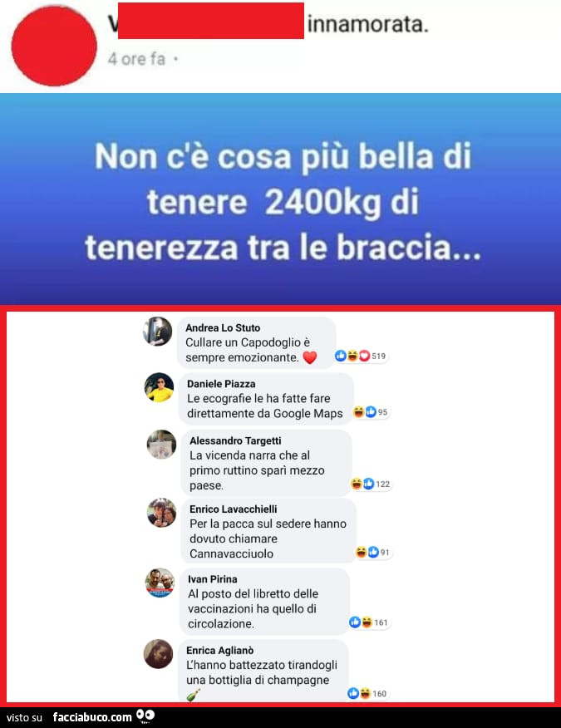
Task: Click the Alessandro Targetti commenter name
Action: tap(235, 440)
